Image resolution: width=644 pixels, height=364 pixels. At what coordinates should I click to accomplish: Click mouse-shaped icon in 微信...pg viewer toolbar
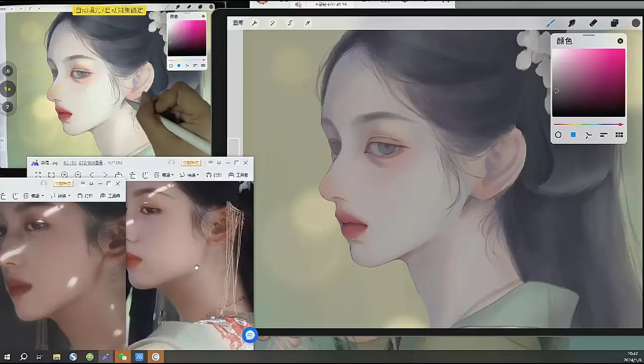point(145,175)
